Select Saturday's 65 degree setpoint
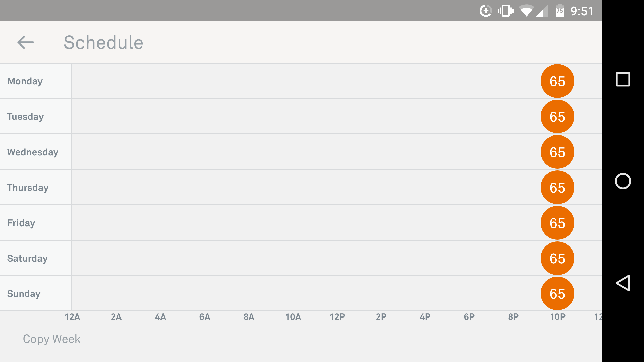This screenshot has height=362, width=644. point(557,258)
